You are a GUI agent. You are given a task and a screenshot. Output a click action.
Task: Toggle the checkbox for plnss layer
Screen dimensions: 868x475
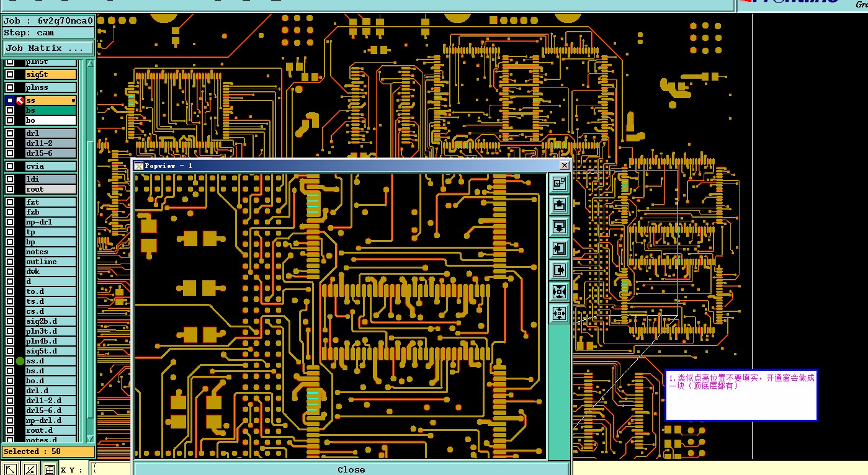10,87
